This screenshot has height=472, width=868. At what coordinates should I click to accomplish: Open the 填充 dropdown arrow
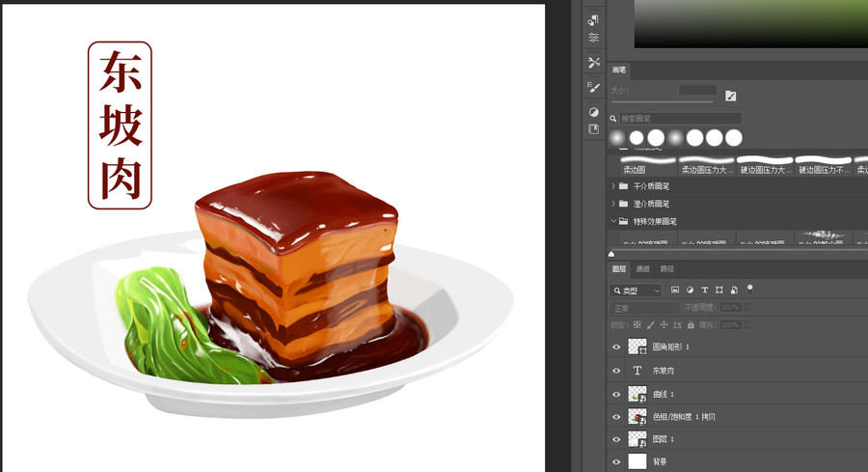click(x=747, y=324)
